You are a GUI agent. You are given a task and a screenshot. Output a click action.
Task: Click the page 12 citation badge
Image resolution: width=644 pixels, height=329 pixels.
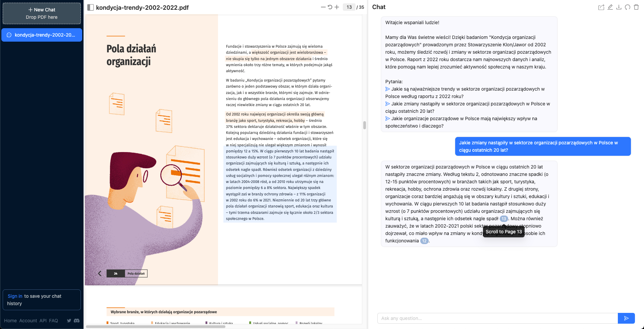tap(424, 241)
